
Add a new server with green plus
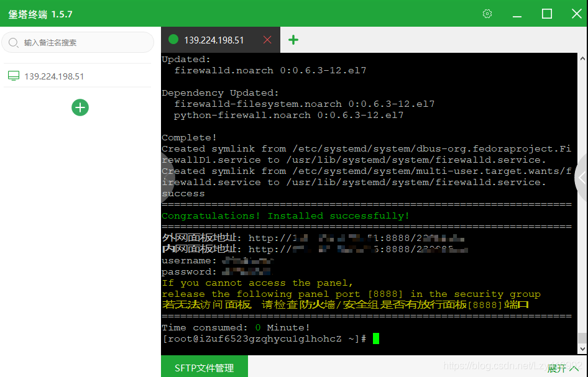(x=80, y=107)
